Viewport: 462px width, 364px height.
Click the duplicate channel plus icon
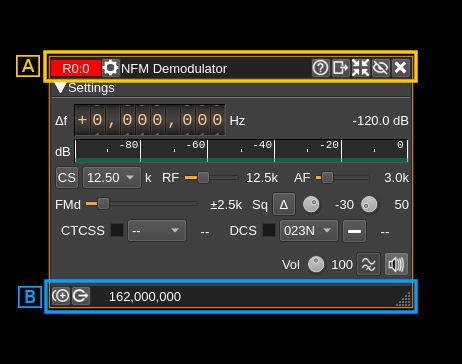[61, 296]
